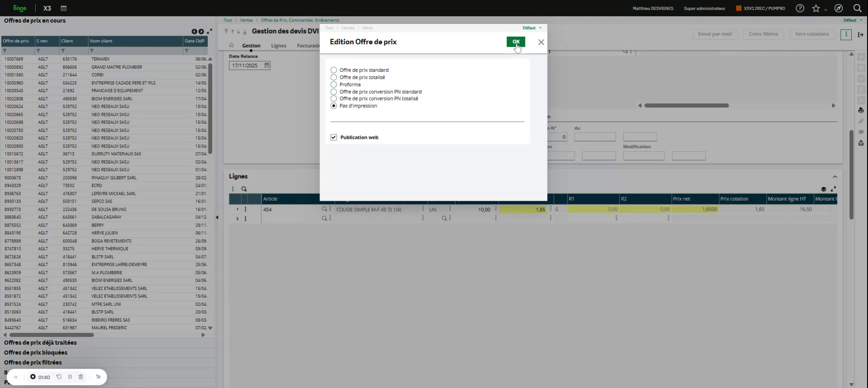Select Pas d'impression radio option

coord(334,106)
